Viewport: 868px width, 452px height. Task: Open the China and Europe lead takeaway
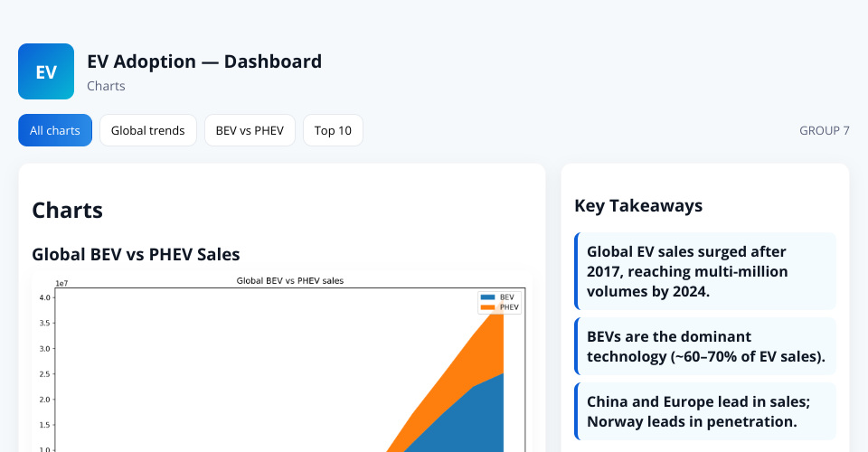[705, 411]
